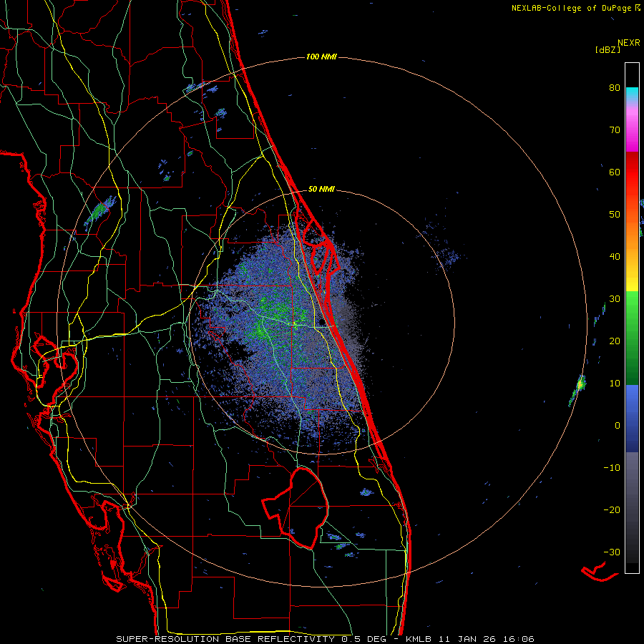Viewport: 644px width, 644px height.
Task: Click the 70 value on the dBZ scale
Action: point(615,130)
